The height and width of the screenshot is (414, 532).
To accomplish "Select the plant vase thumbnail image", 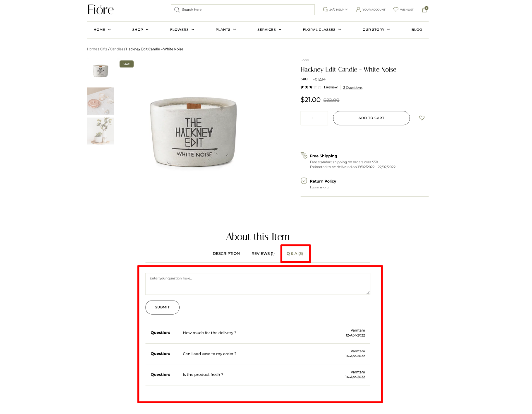I will pos(101,131).
